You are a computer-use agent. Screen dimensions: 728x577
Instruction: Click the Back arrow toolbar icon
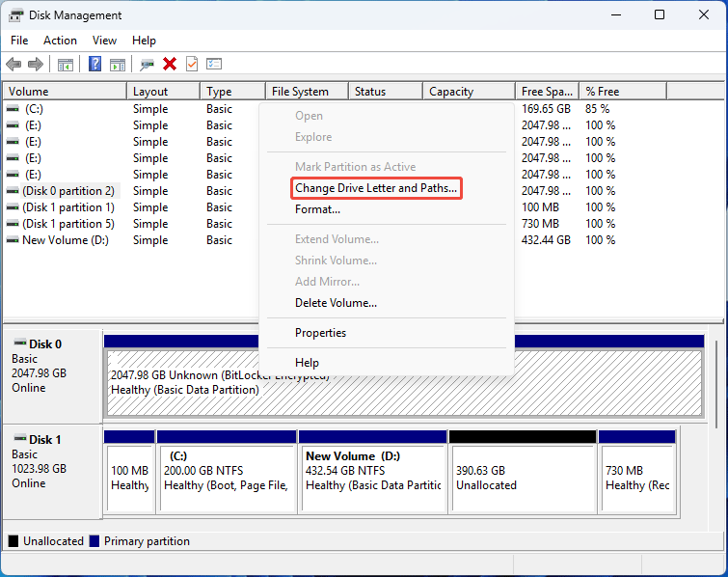13,64
